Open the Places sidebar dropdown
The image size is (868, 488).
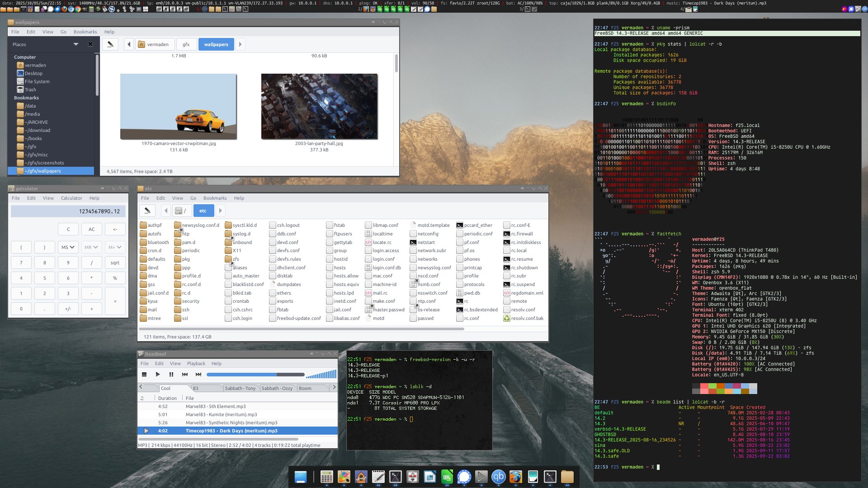[75, 44]
